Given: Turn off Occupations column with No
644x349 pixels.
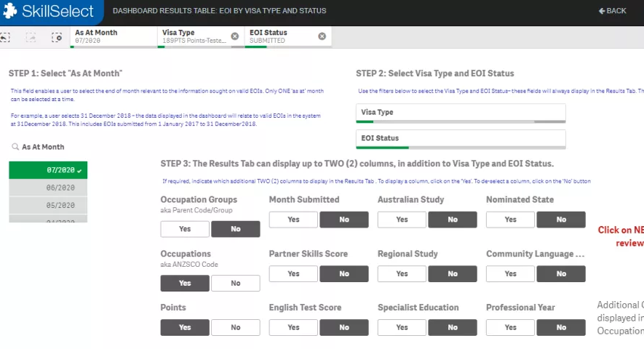Looking at the screenshot, I should 235,284.
